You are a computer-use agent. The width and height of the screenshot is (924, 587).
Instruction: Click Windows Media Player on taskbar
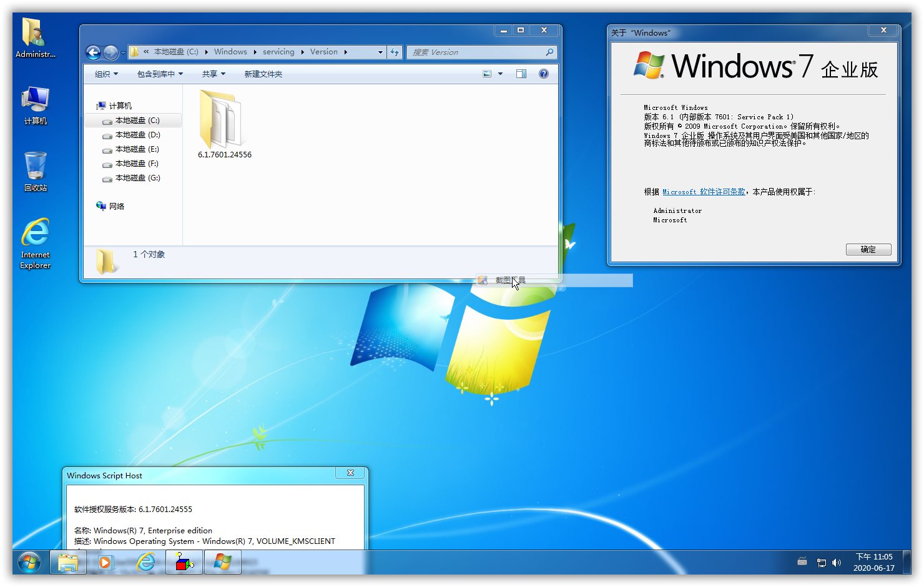point(105,563)
